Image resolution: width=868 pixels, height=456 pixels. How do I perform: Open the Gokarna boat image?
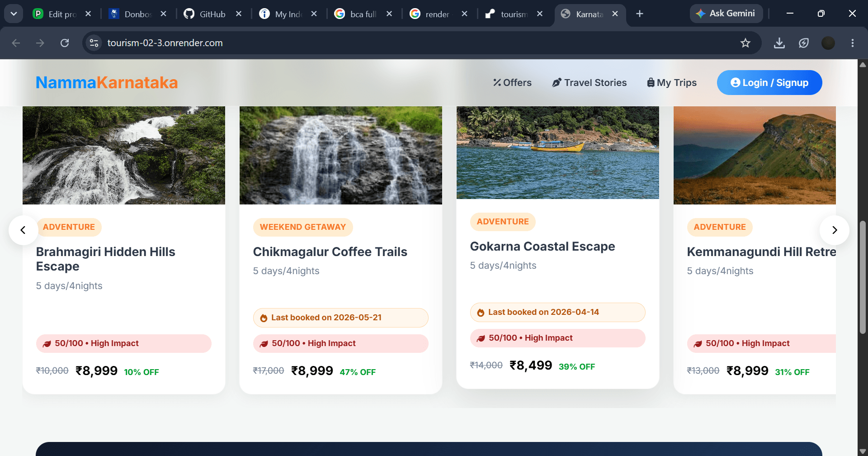(558, 152)
